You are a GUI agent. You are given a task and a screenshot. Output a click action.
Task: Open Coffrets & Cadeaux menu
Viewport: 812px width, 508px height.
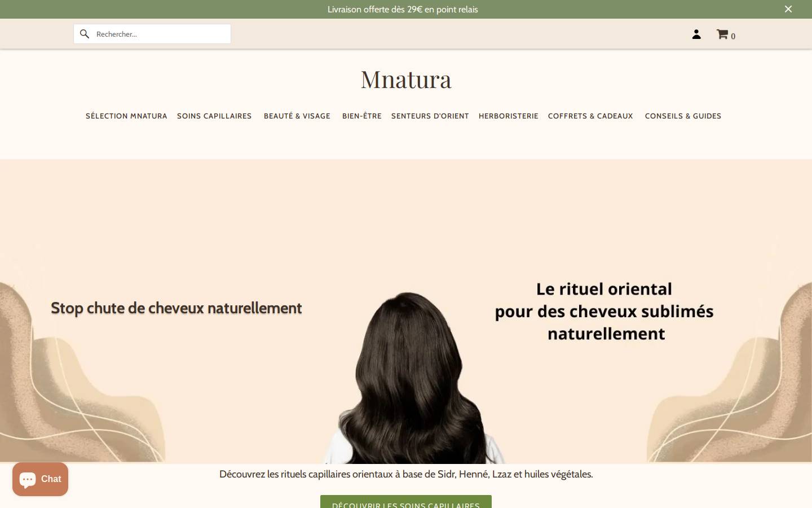[590, 116]
